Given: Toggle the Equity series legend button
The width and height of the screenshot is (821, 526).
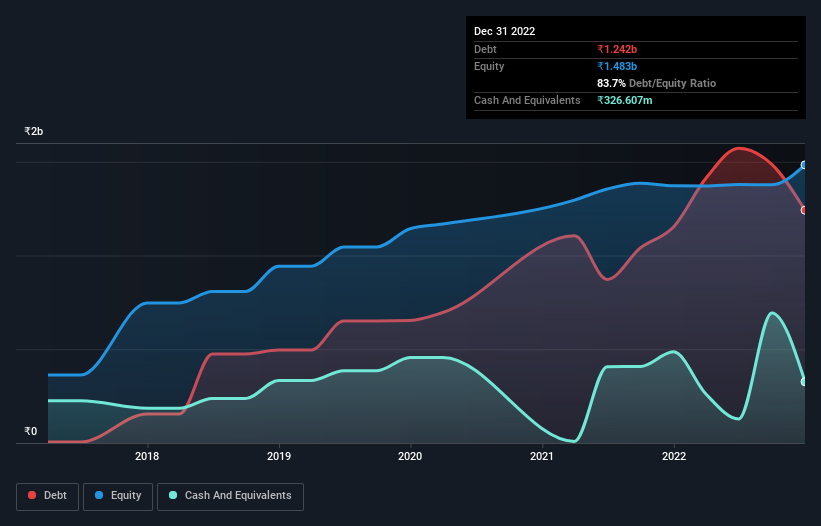Looking at the screenshot, I should [x=118, y=496].
